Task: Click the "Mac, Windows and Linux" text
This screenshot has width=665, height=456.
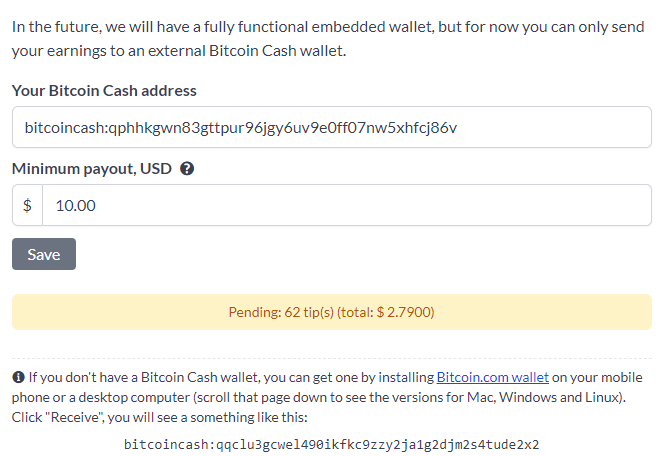Action: coord(544,397)
